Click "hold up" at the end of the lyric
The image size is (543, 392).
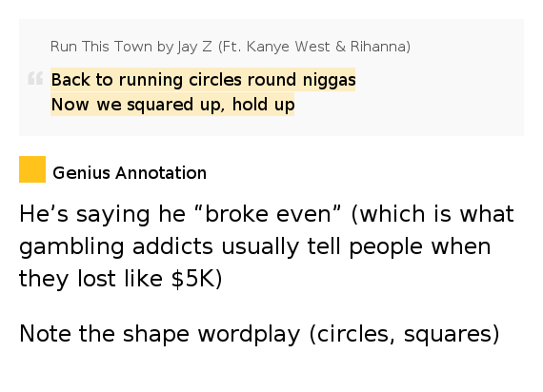(263, 105)
